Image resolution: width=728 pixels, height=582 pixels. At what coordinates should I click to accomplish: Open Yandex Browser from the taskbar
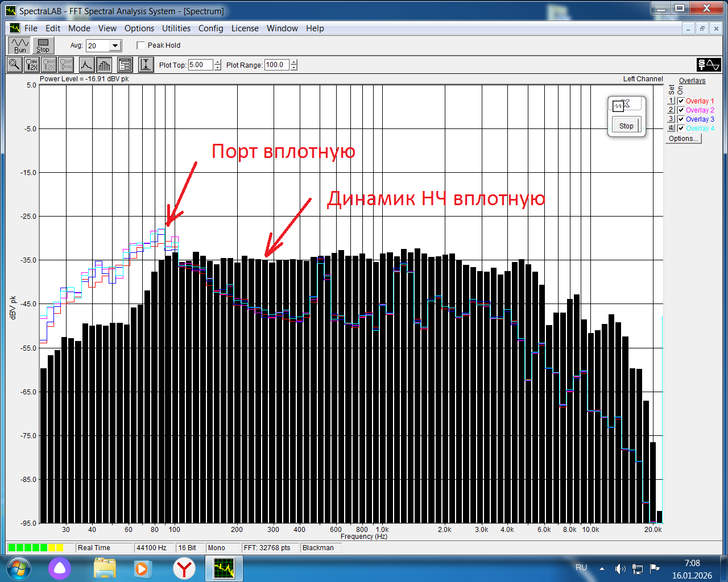pos(184,568)
